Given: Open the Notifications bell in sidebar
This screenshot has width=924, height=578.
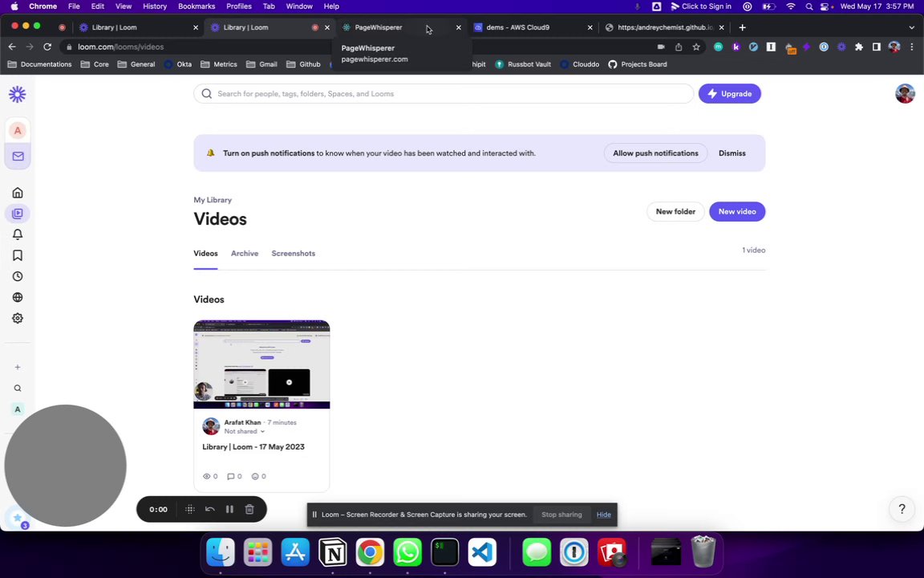Looking at the screenshot, I should click(18, 234).
